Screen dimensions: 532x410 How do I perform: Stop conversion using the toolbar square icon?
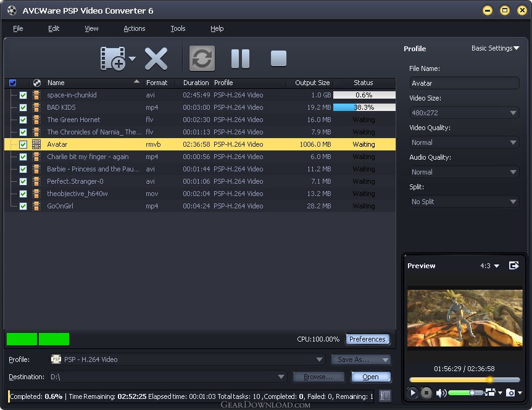(x=278, y=59)
